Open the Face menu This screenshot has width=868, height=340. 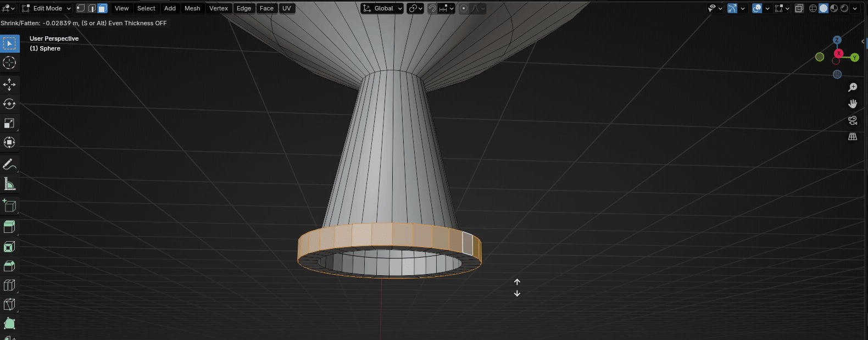pyautogui.click(x=266, y=8)
